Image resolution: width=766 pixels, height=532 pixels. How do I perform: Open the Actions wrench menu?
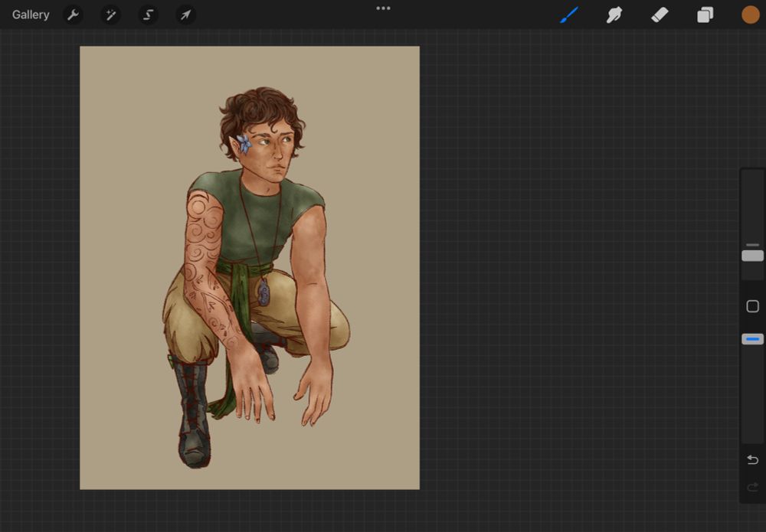click(73, 15)
